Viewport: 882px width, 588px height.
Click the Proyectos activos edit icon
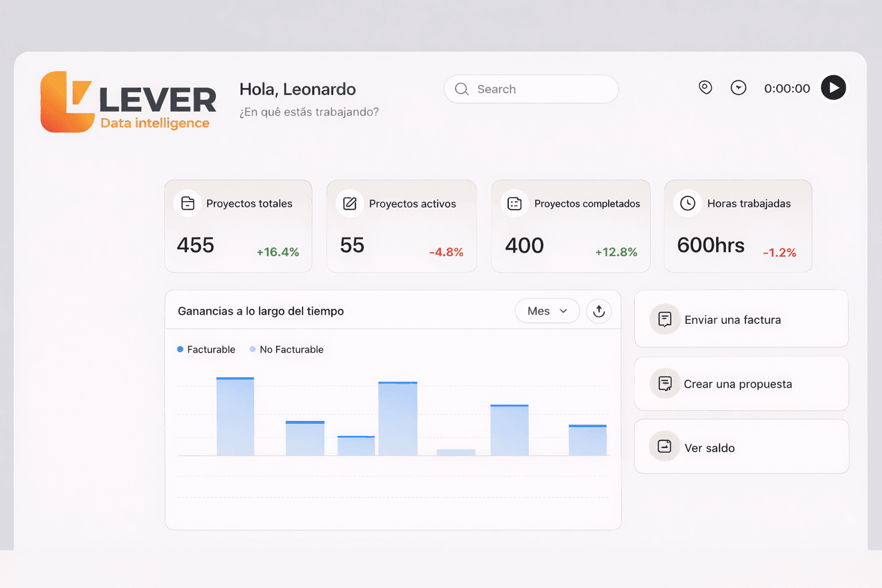[350, 203]
